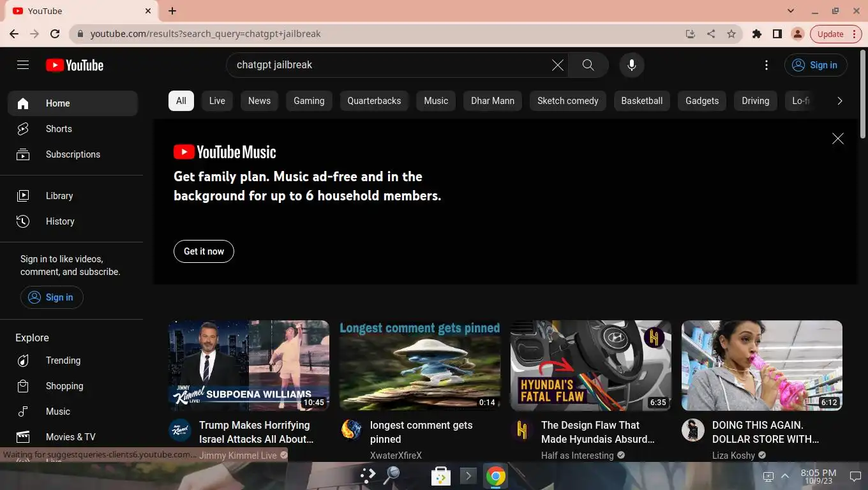Open Music under Explore in the sidebar

(x=73, y=412)
